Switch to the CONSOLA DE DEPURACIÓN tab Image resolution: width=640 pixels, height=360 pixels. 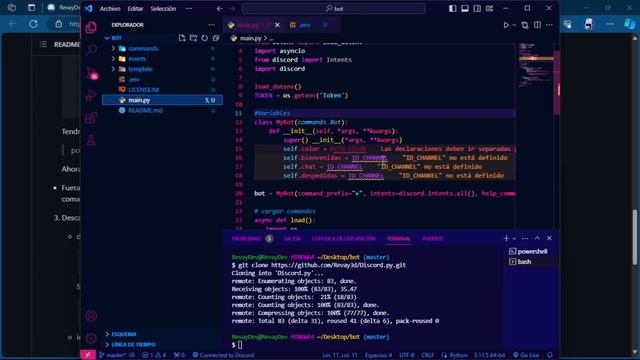click(x=343, y=239)
